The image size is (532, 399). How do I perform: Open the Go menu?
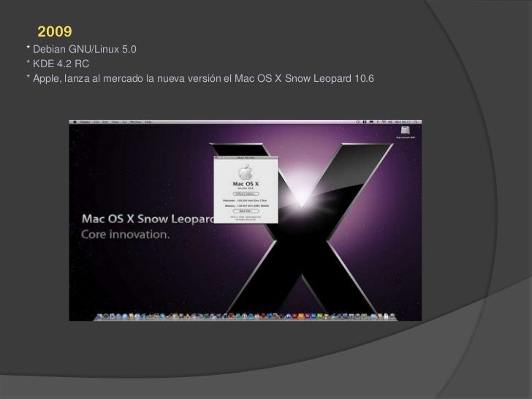[124, 122]
